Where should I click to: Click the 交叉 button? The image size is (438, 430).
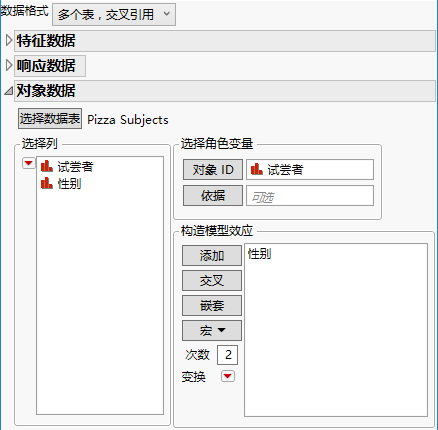tap(212, 280)
